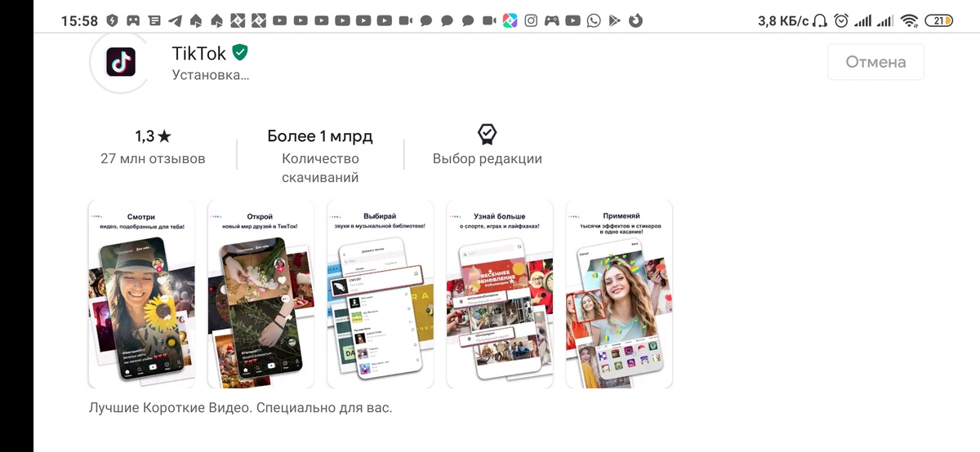Tap the Telegram notification icon
Image resolution: width=980 pixels, height=452 pixels.
point(175,20)
